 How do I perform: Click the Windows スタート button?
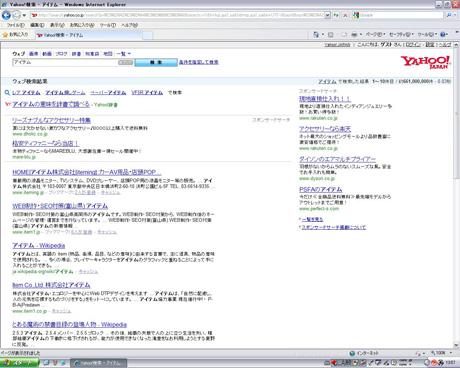(19, 363)
